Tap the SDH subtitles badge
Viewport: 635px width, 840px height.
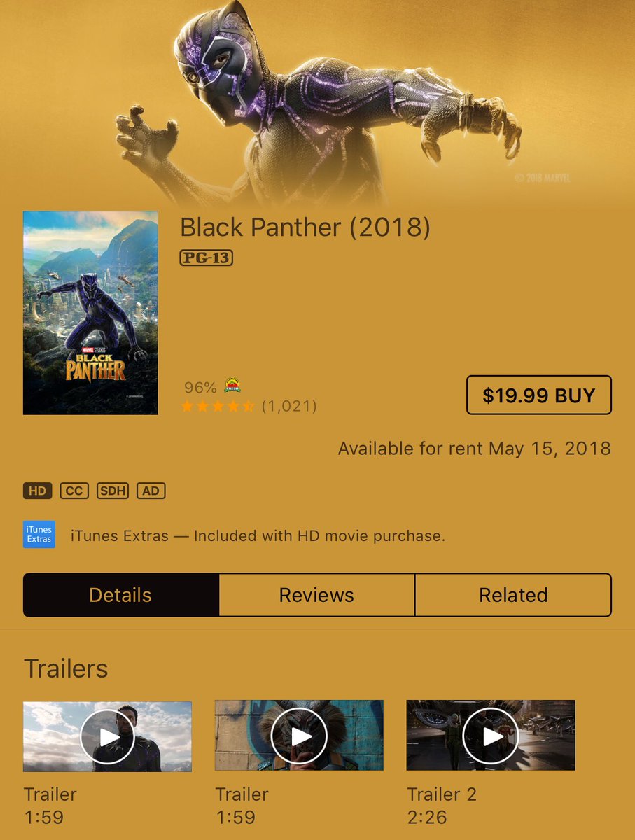click(113, 491)
